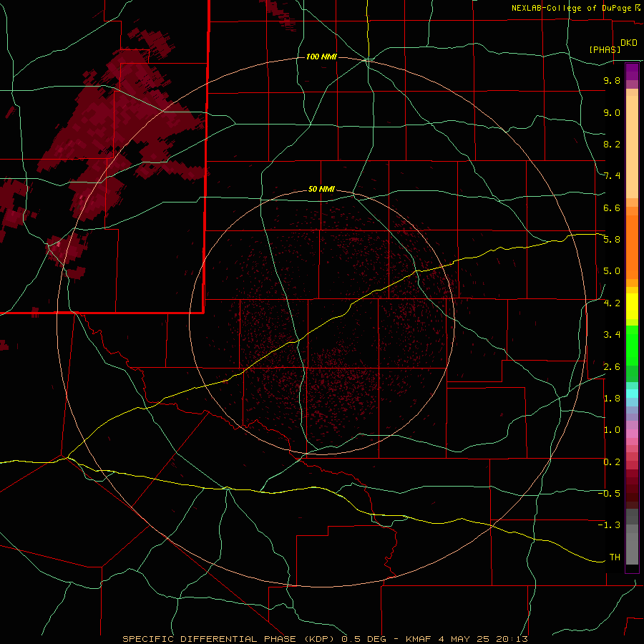The image size is (644, 644).
Task: Click the 9.0 value on the color scale
Action: 612,112
